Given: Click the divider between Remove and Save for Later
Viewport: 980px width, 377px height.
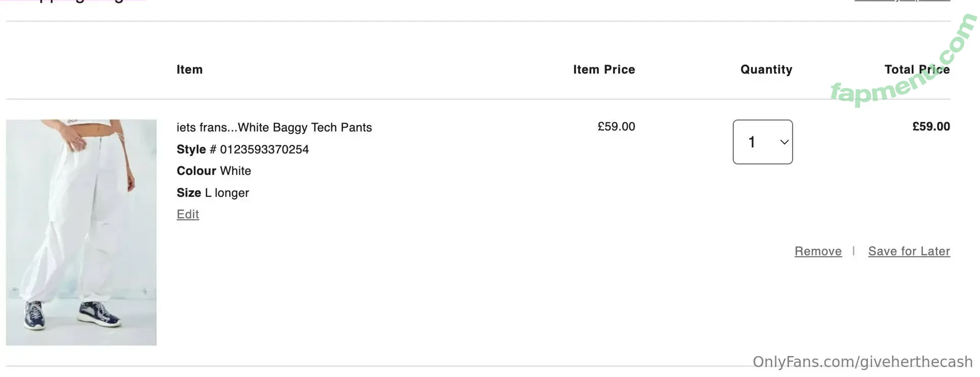Looking at the screenshot, I should pos(853,251).
